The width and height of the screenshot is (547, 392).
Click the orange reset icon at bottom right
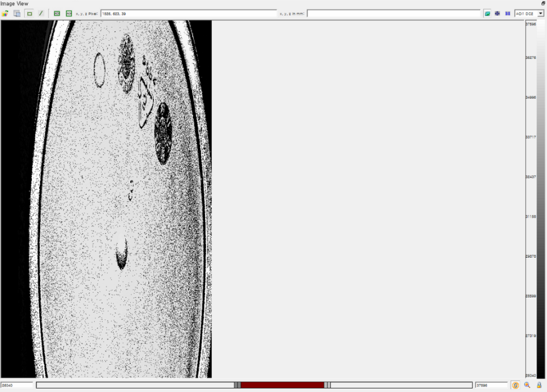[x=515, y=385]
